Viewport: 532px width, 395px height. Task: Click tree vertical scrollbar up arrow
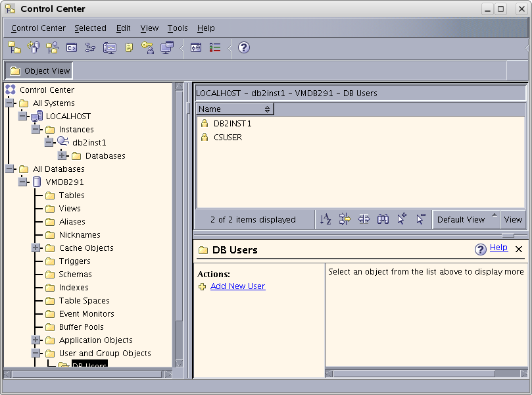tap(179, 87)
